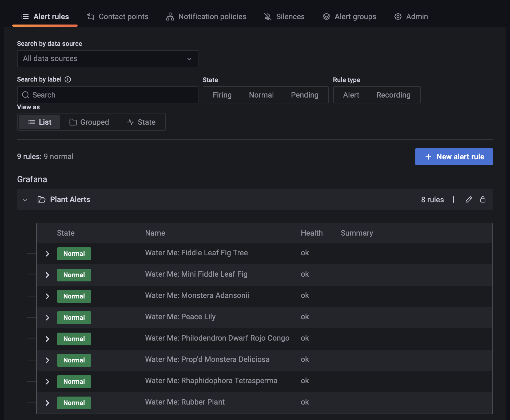Click the Plant Alerts folder title
510x420 pixels.
point(70,199)
